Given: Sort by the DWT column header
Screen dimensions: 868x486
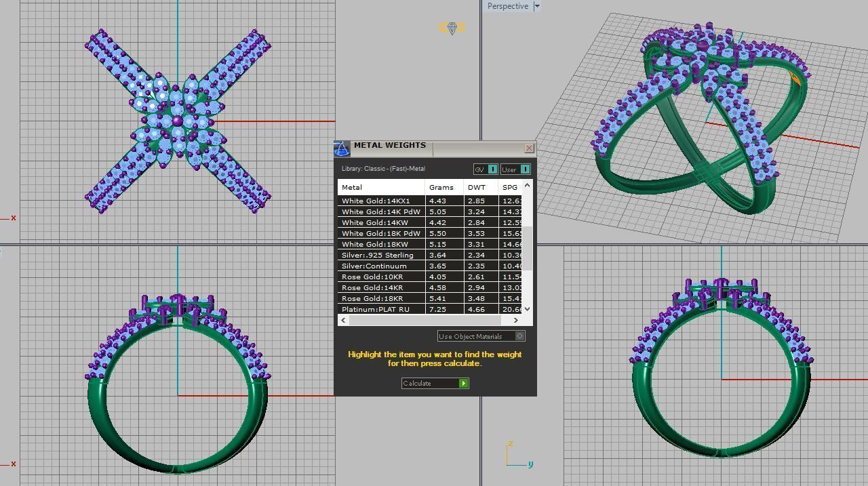Looking at the screenshot, I should point(481,187).
